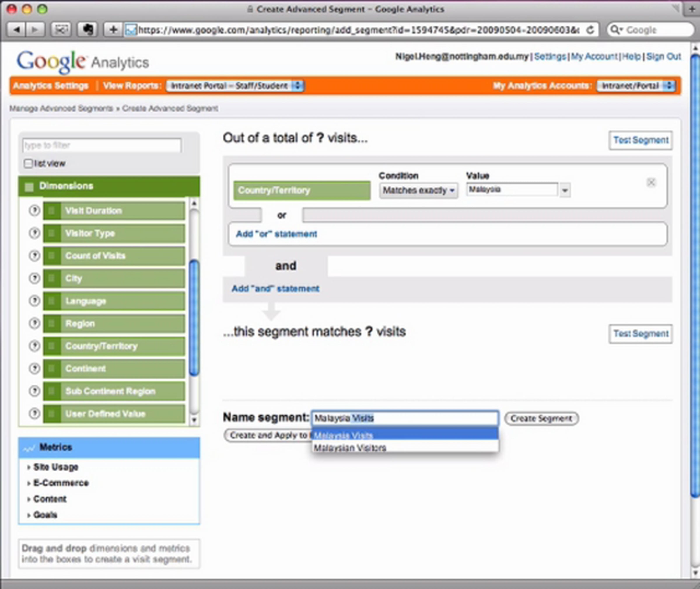Viewport: 700px width, 589px height.
Task: Reload the page with the refresh icon
Action: (x=590, y=30)
